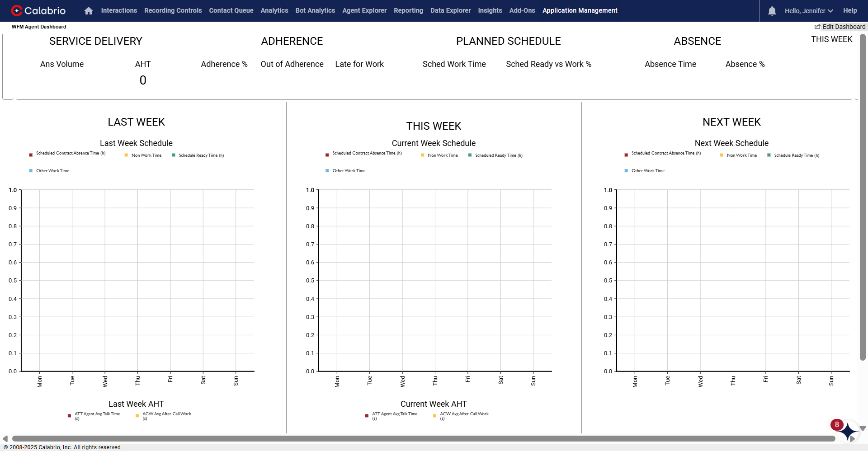Toggle Schedule Ready Time legend in Next Week Schedule
Viewport: 868px width, 451px height.
point(796,155)
